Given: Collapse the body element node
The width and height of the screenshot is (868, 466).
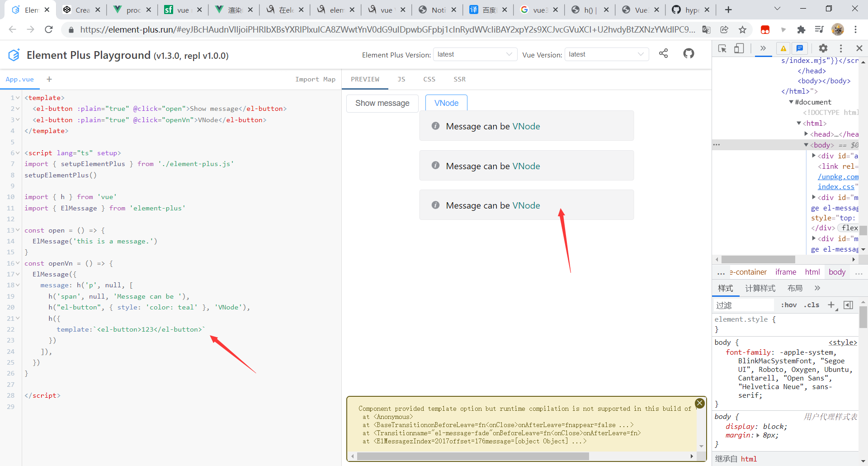Looking at the screenshot, I should [x=806, y=145].
